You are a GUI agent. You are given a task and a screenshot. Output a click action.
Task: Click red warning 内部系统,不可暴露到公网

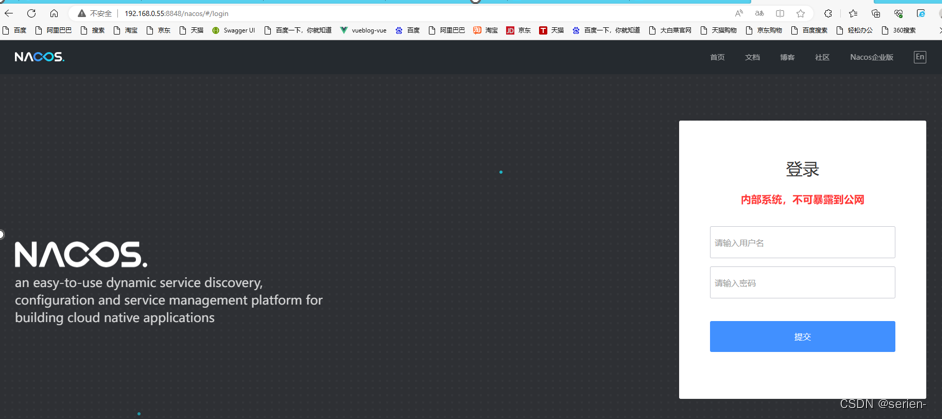point(803,200)
